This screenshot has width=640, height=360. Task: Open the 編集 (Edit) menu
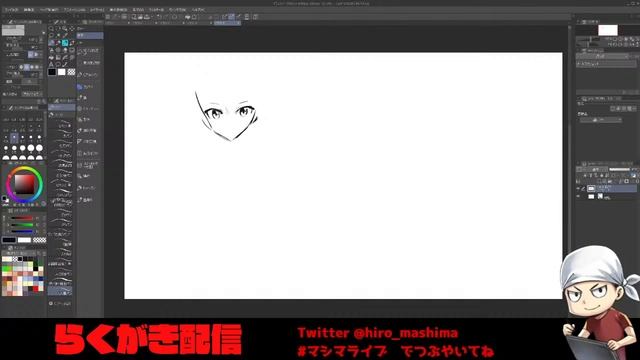tap(29, 9)
